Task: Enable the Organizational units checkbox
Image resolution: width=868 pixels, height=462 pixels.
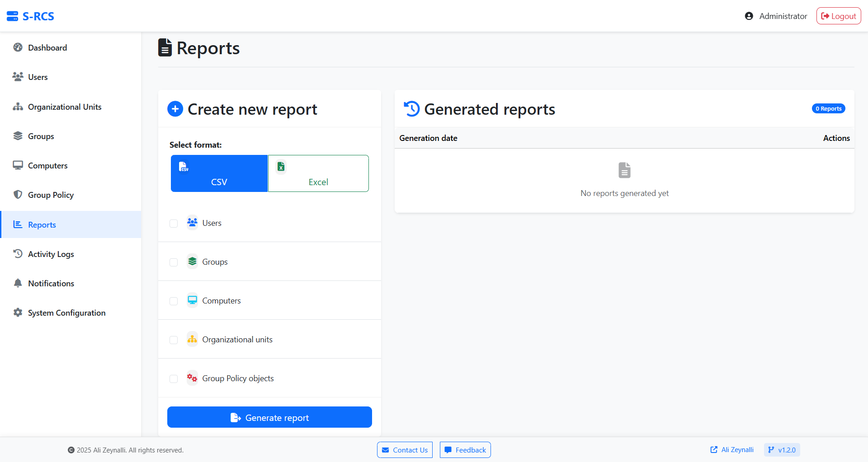Action: tap(174, 340)
